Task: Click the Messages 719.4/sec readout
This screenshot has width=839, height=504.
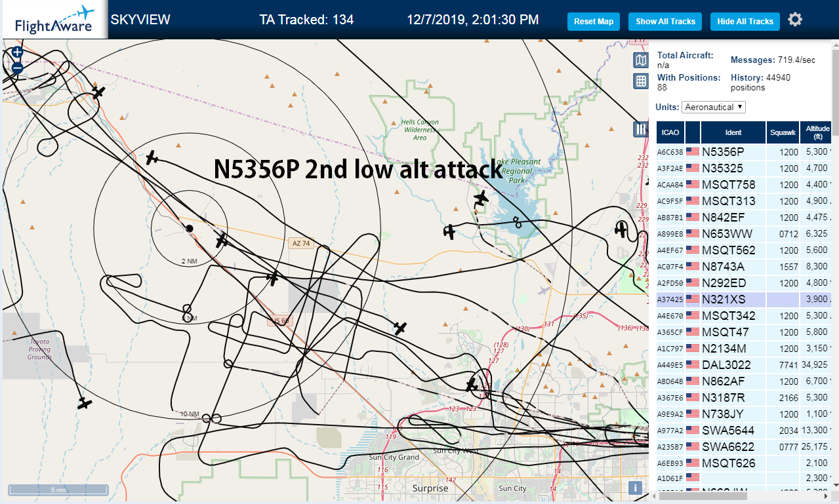Action: (773, 60)
